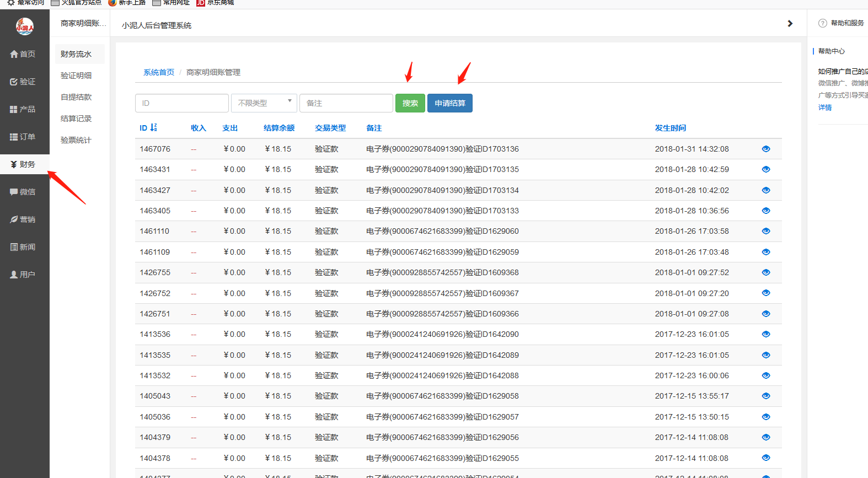Sort the table by ID column
This screenshot has height=478, width=868.
pos(148,128)
